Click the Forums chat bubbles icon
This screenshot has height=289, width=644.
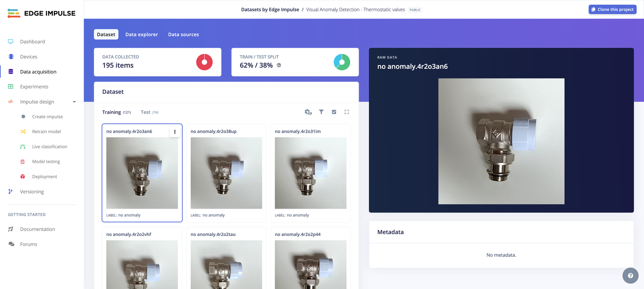(11, 244)
